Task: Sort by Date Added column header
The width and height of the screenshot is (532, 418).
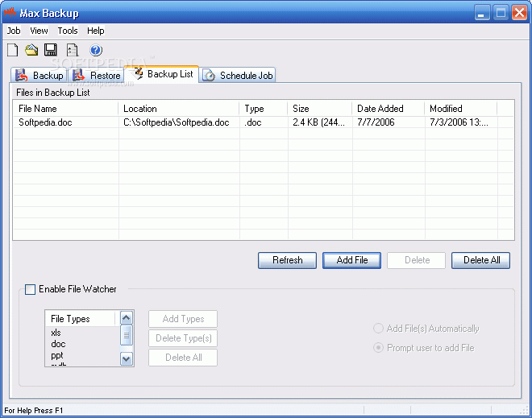Action: point(389,109)
